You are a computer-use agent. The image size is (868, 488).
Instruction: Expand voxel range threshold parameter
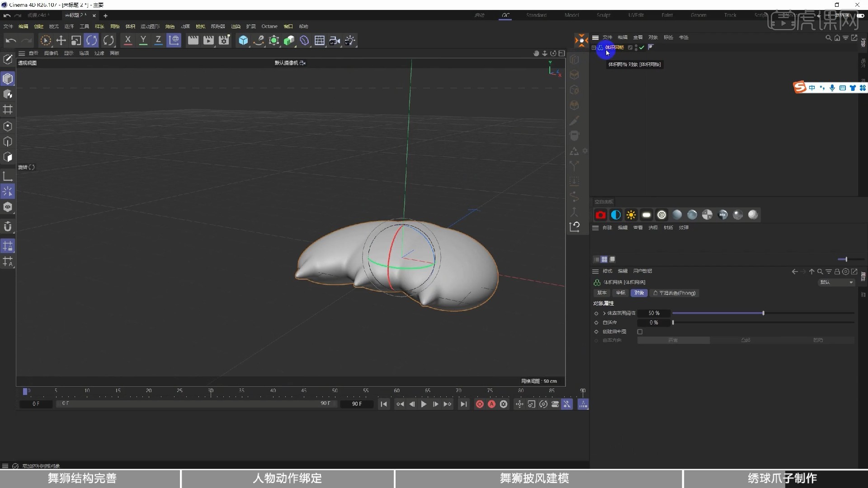coord(604,313)
